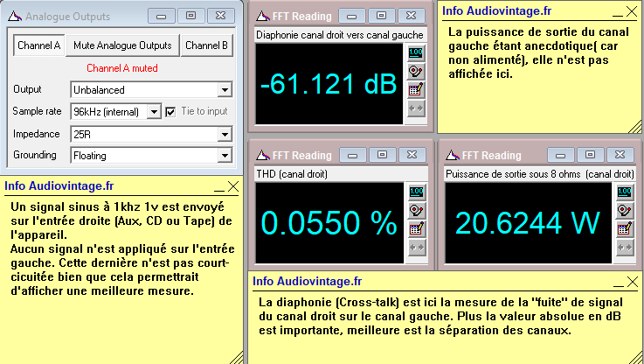Image resolution: width=644 pixels, height=364 pixels.
Task: Click the 20.6244 W power reading display
Action: [528, 222]
